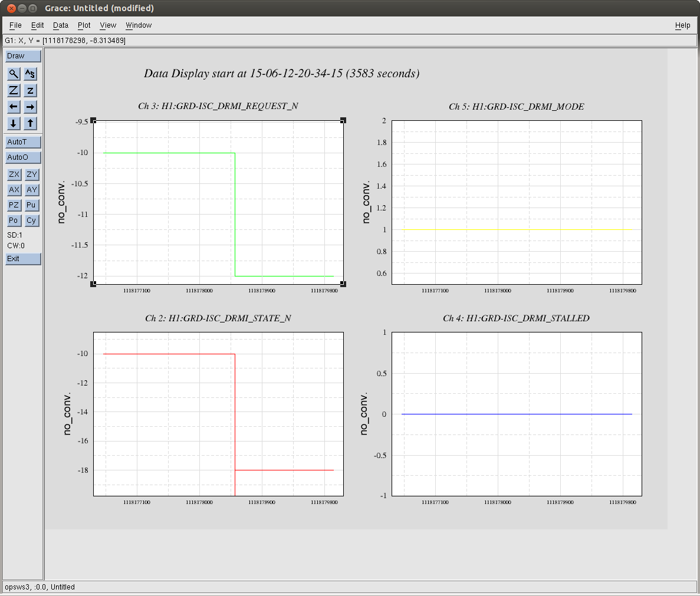The height and width of the screenshot is (596, 700).
Task: Click the Exit button
Action: (23, 259)
